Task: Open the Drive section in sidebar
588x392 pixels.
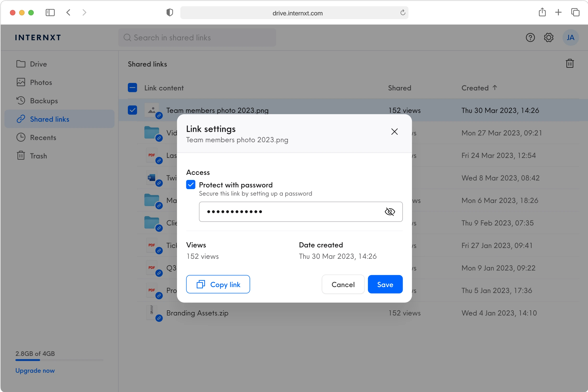Action: [38, 64]
